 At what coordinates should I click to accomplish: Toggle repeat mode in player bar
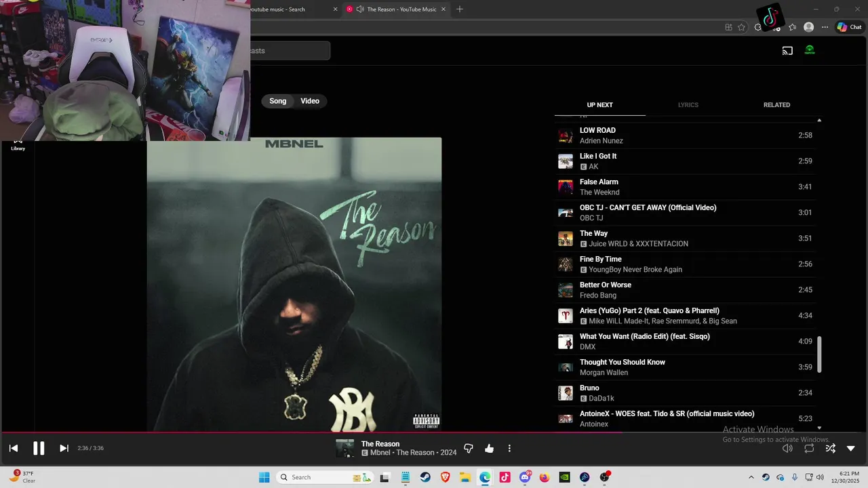[809, 448]
